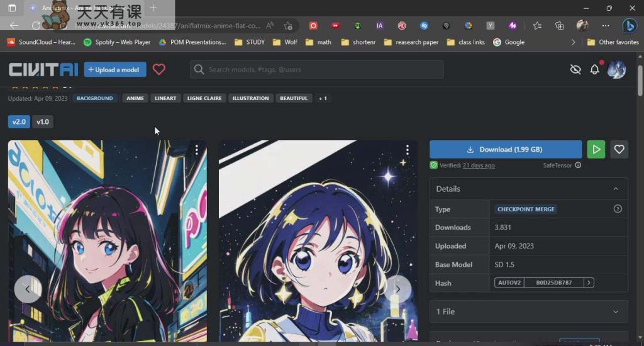
Task: Open the 21 days ago verified link
Action: pos(479,165)
